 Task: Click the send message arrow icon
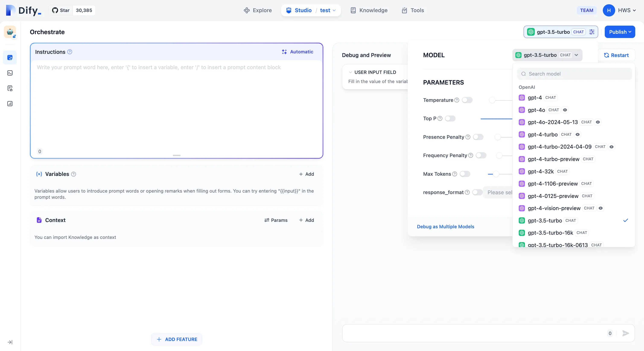625,333
